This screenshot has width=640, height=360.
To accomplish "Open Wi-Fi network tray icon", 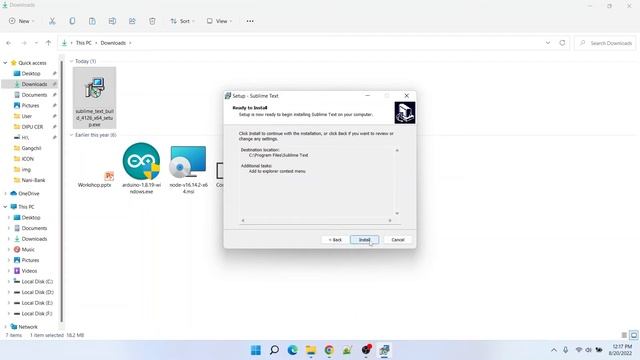I will pos(579,350).
